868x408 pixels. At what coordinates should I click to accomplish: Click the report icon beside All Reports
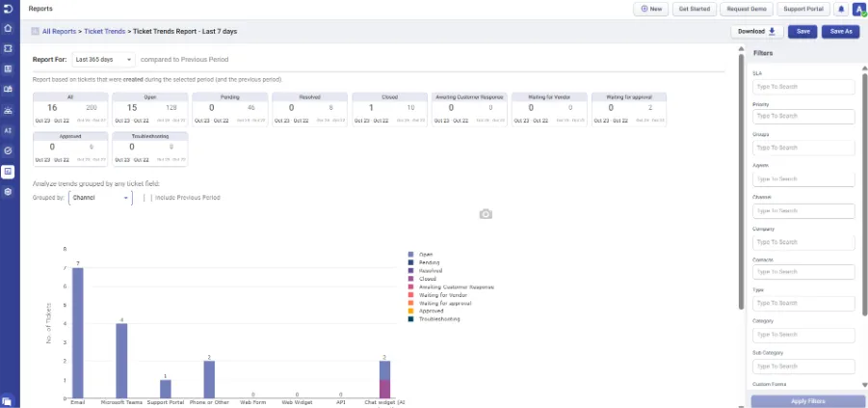35,32
